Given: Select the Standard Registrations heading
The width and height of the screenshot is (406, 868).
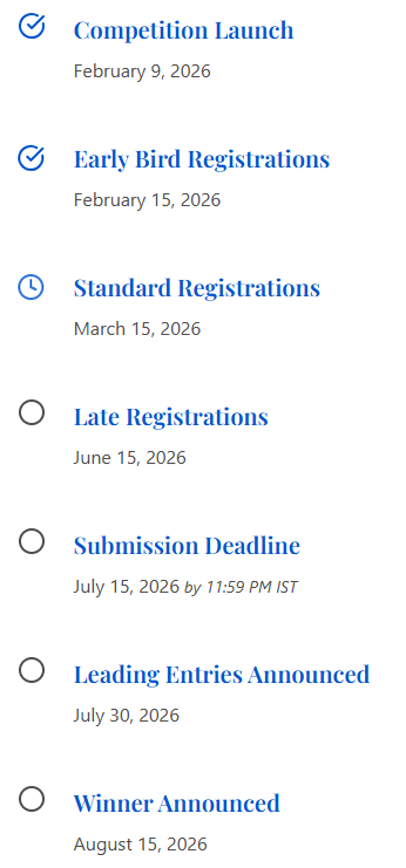Looking at the screenshot, I should 197,288.
